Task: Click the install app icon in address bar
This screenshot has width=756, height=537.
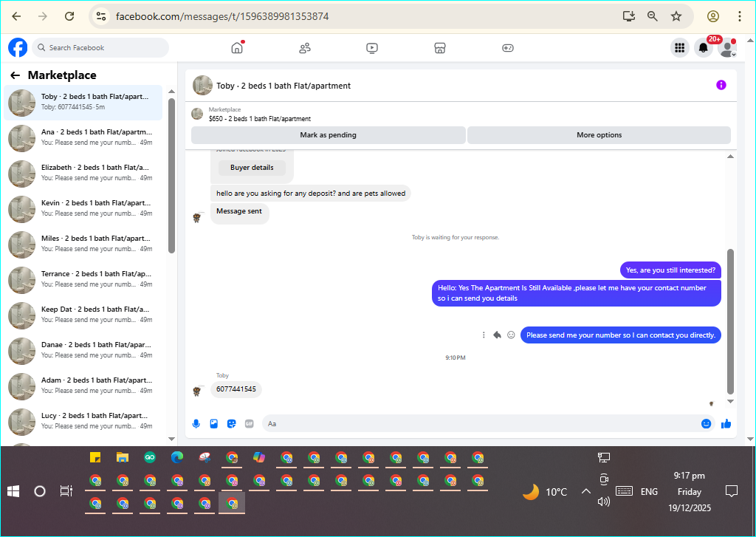Action: (629, 16)
